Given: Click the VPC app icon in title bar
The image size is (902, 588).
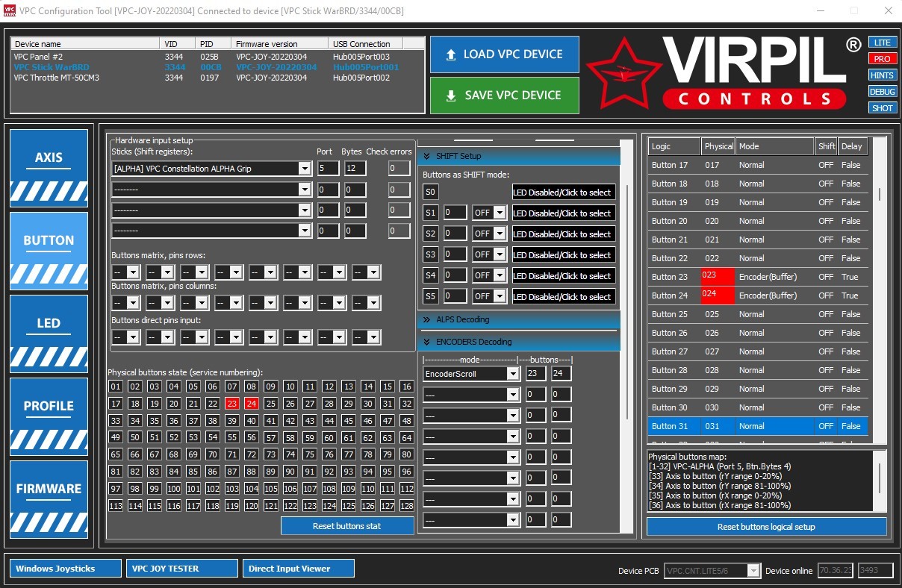Looking at the screenshot, I should tap(9, 10).
